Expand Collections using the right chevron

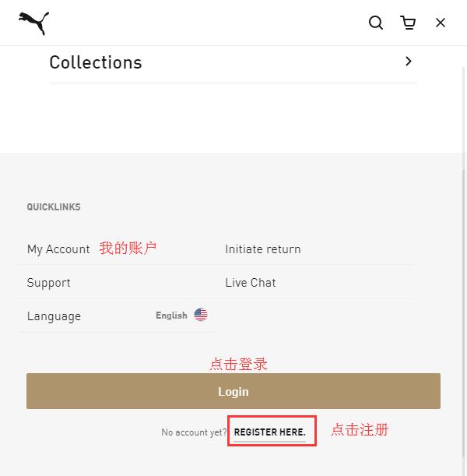click(x=409, y=62)
